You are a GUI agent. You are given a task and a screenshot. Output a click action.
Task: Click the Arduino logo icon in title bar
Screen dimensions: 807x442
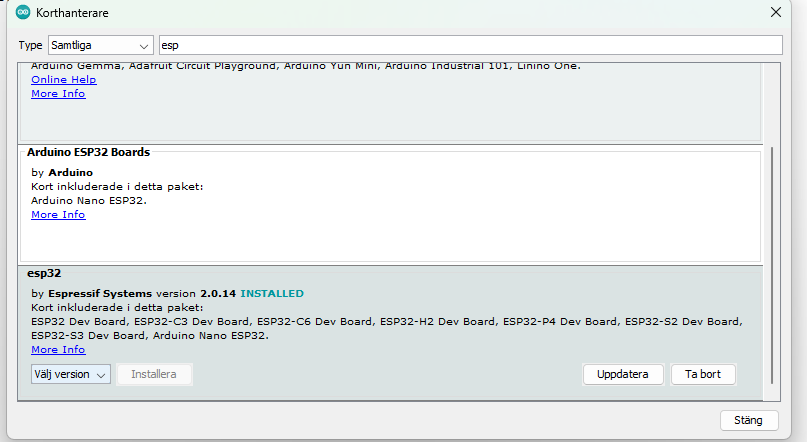click(23, 12)
